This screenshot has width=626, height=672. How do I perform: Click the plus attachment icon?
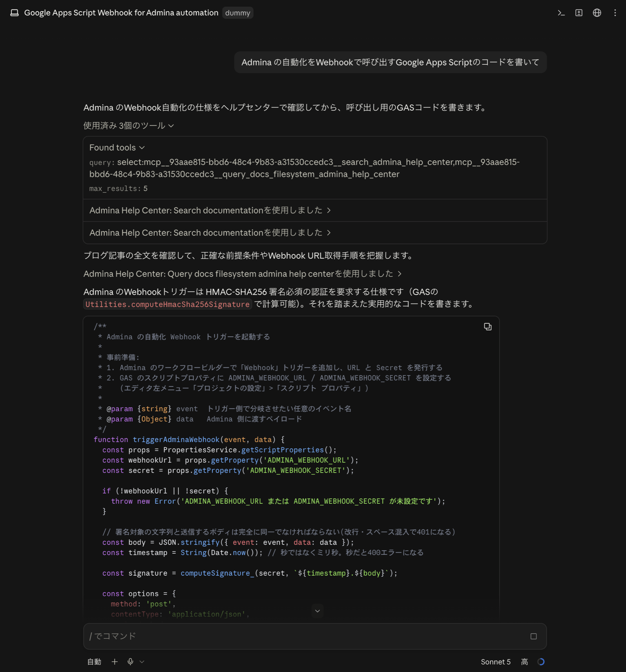[x=114, y=661]
